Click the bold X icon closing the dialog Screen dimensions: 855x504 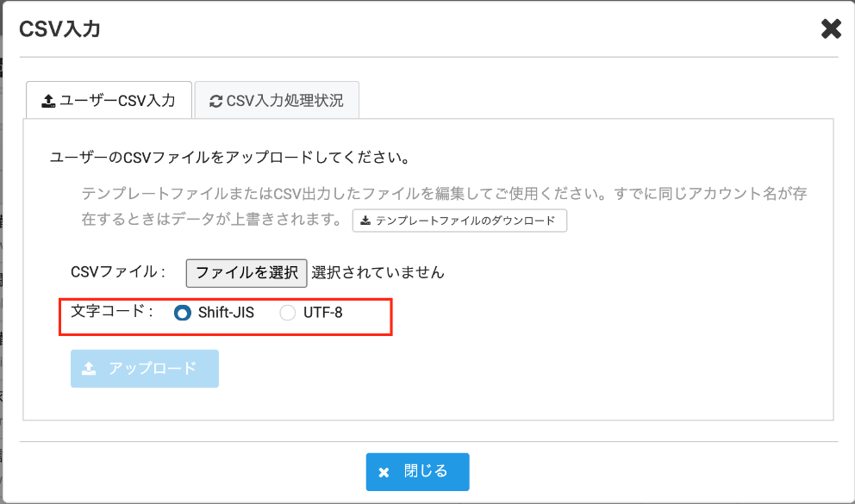tap(830, 28)
